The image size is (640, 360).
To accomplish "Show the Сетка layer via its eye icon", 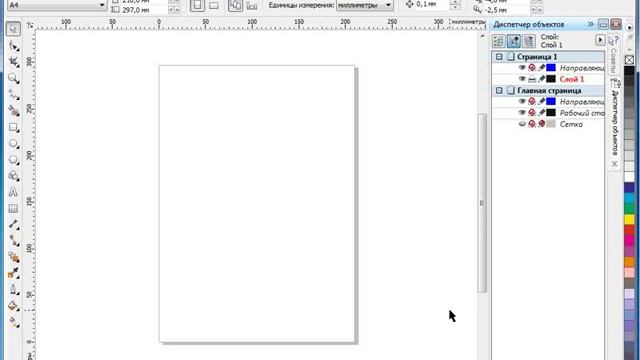I will tap(522, 124).
